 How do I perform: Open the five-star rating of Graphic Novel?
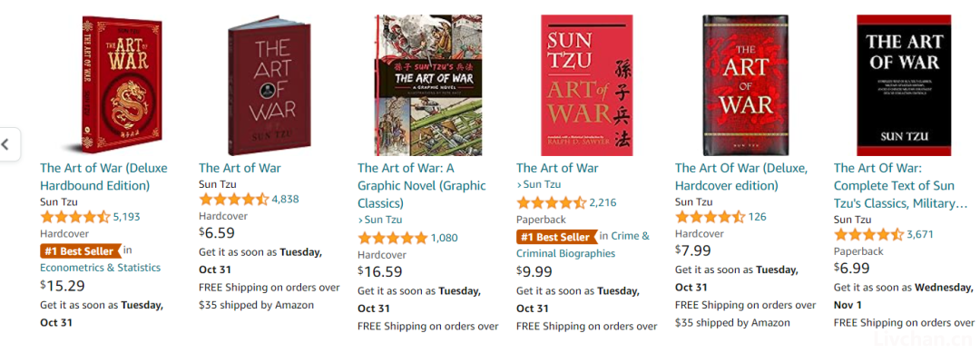click(x=393, y=238)
